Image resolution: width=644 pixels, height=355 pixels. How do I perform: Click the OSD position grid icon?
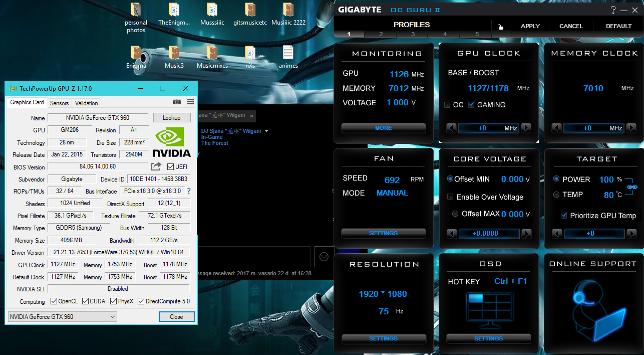489,310
